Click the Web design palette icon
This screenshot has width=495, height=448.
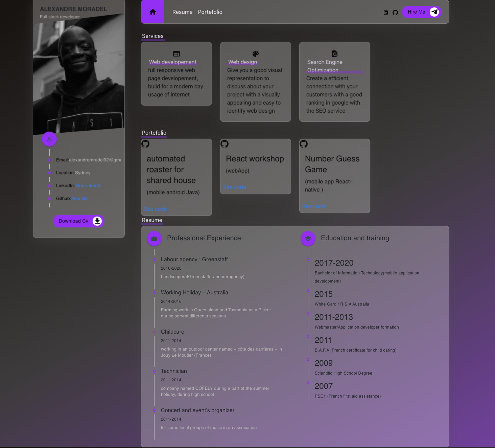pyautogui.click(x=256, y=54)
